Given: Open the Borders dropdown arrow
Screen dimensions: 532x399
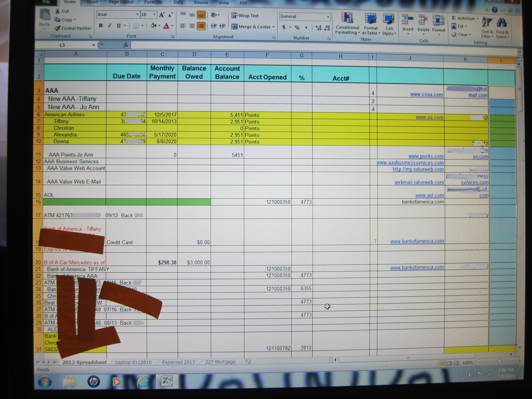Looking at the screenshot, I should click(x=142, y=26).
